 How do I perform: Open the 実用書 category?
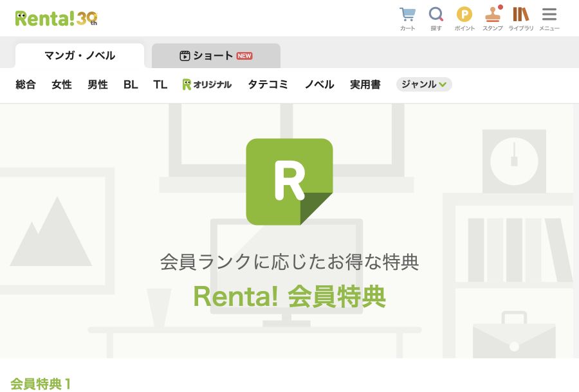(365, 84)
